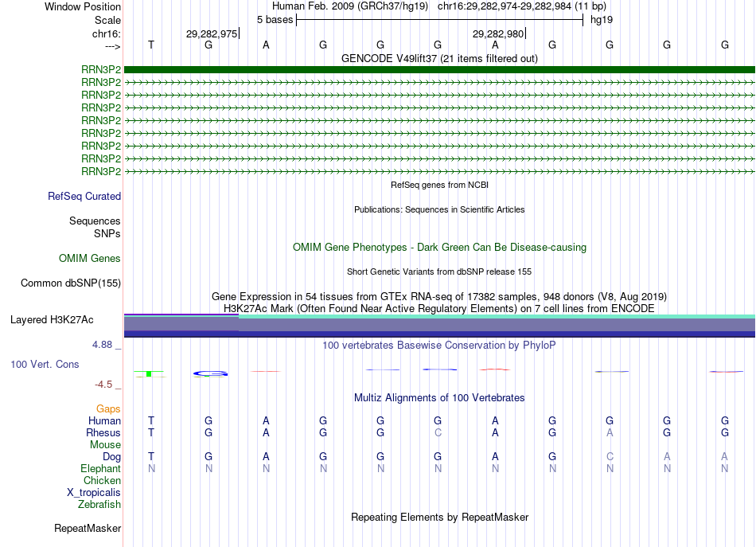This screenshot has height=547, width=756.
Task: Click the 100 vertebrates Basewise Conservation by PhyloP title
Action: click(x=439, y=345)
